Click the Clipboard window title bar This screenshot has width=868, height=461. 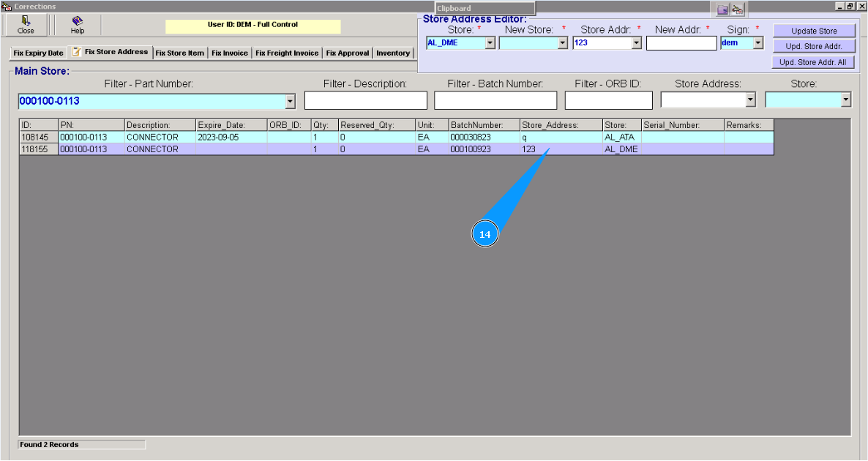tap(485, 8)
